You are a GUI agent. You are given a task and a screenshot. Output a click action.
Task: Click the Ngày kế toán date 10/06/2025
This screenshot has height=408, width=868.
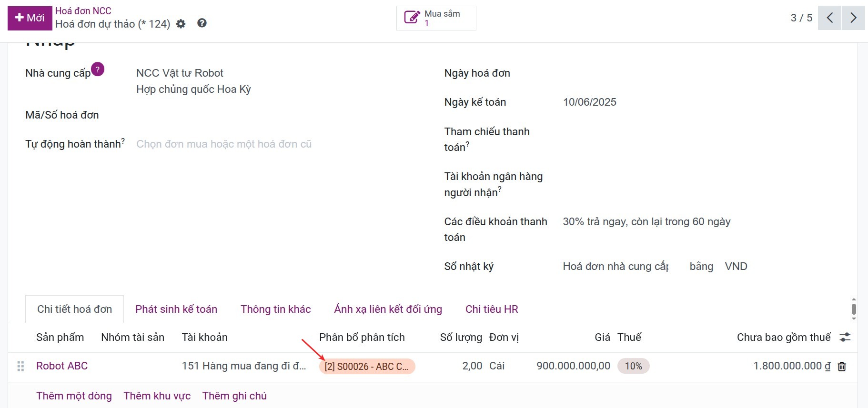[590, 102]
